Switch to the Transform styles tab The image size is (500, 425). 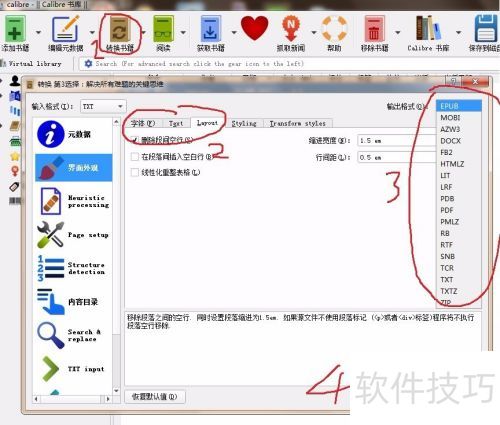(298, 123)
